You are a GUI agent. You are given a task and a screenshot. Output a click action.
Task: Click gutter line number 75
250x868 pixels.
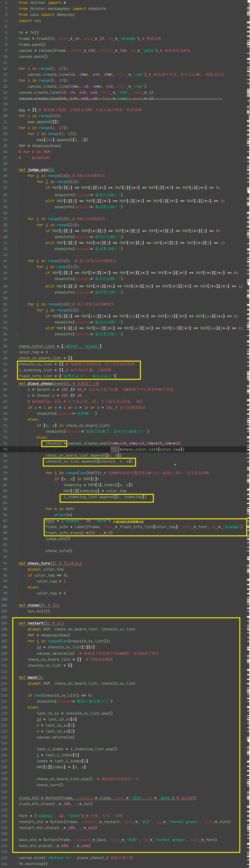[5, 450]
